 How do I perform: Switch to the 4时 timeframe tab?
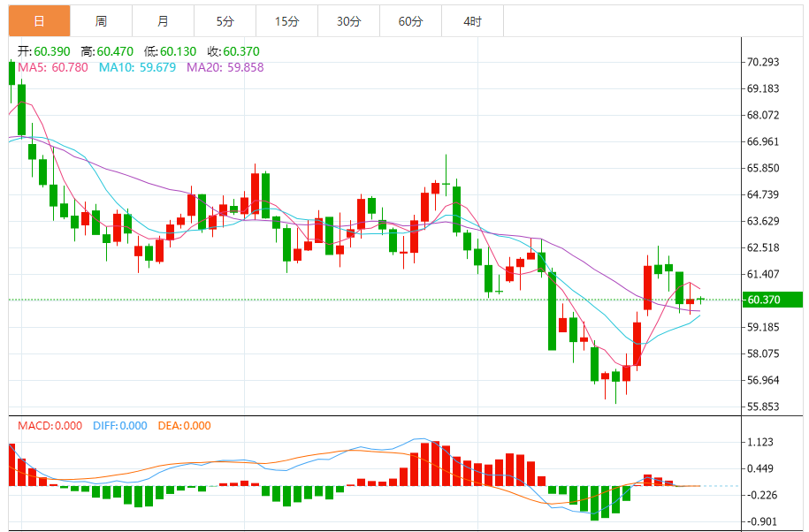coord(473,21)
